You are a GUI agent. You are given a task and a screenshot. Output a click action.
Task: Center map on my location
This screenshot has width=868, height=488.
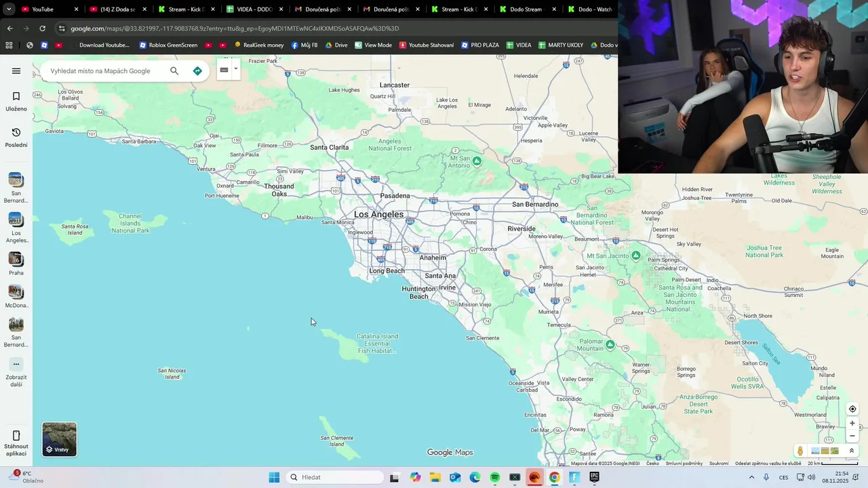click(x=852, y=409)
